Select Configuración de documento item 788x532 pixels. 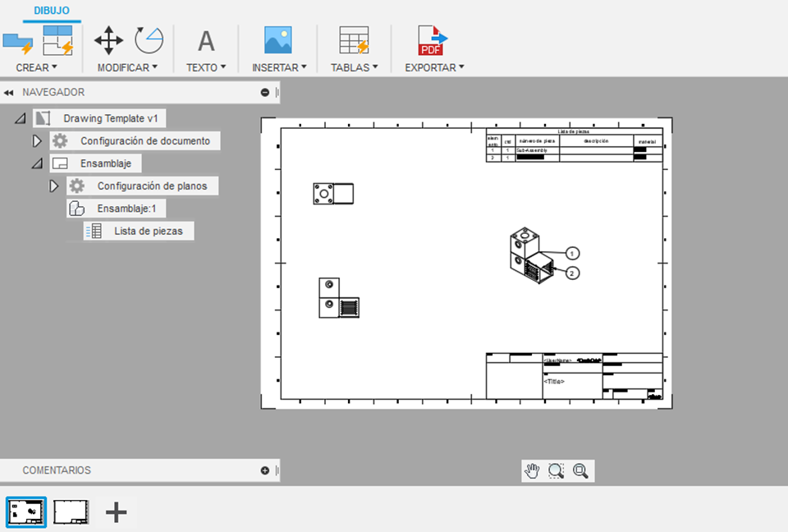135,141
